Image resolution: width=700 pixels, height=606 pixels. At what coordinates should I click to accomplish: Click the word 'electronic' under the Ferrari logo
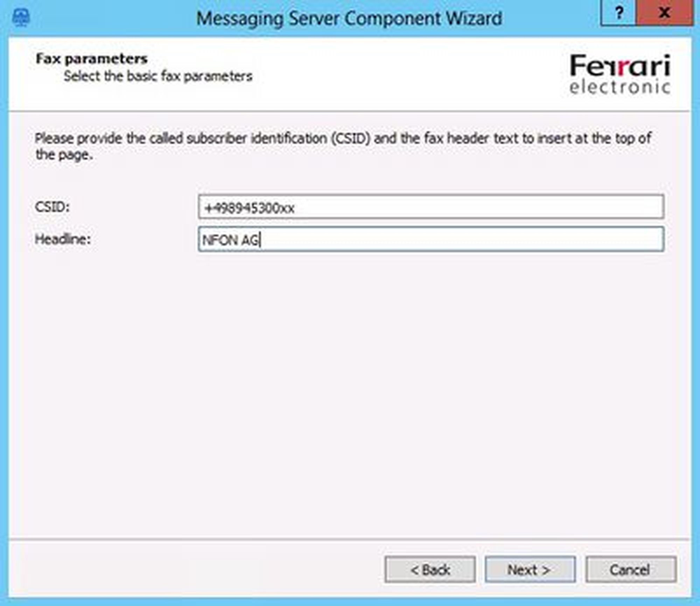tap(620, 88)
